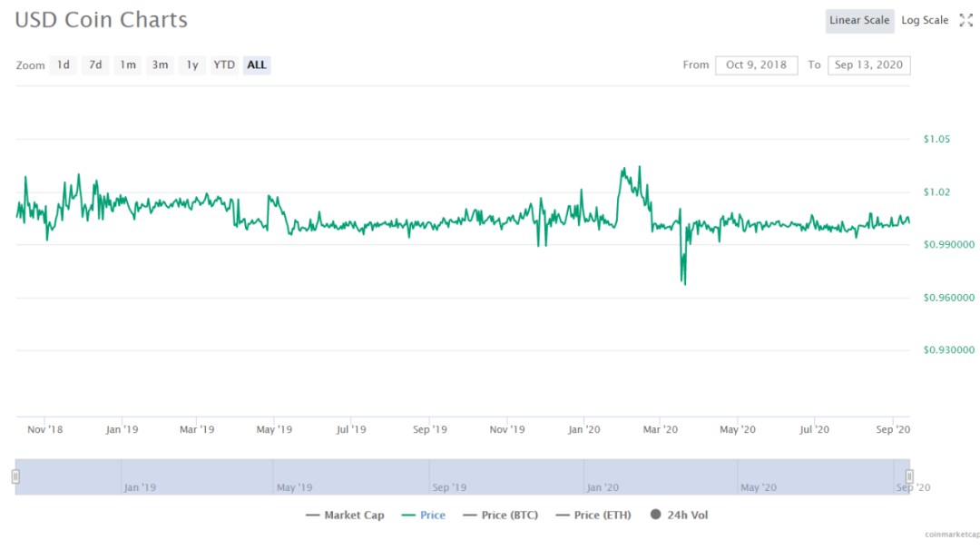
Task: Set zoom range to 7d
Action: click(x=95, y=65)
